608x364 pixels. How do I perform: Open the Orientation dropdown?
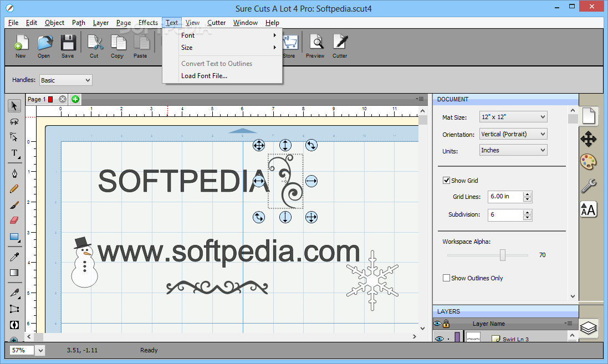click(513, 134)
